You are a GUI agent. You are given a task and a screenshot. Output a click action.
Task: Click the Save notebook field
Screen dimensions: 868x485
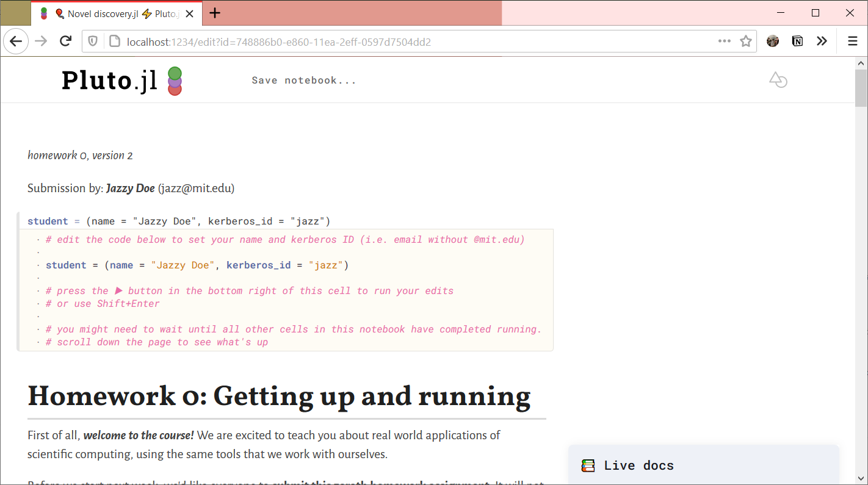tap(304, 81)
